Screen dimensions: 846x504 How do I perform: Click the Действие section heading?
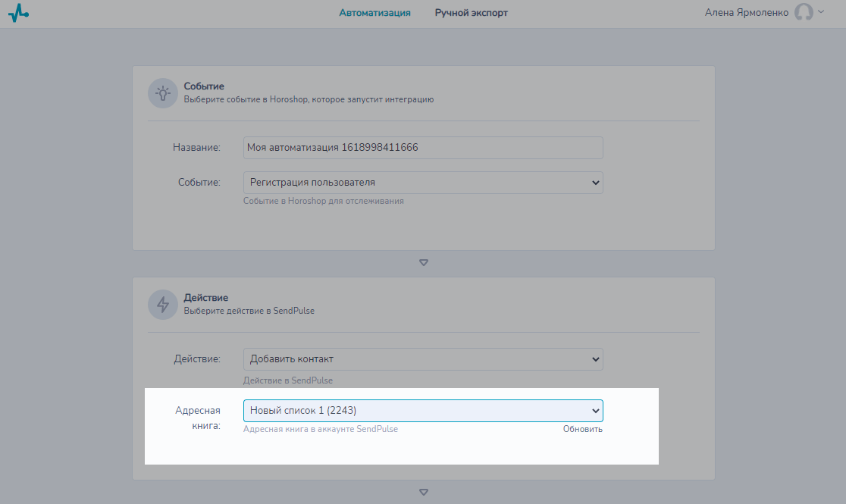point(205,298)
